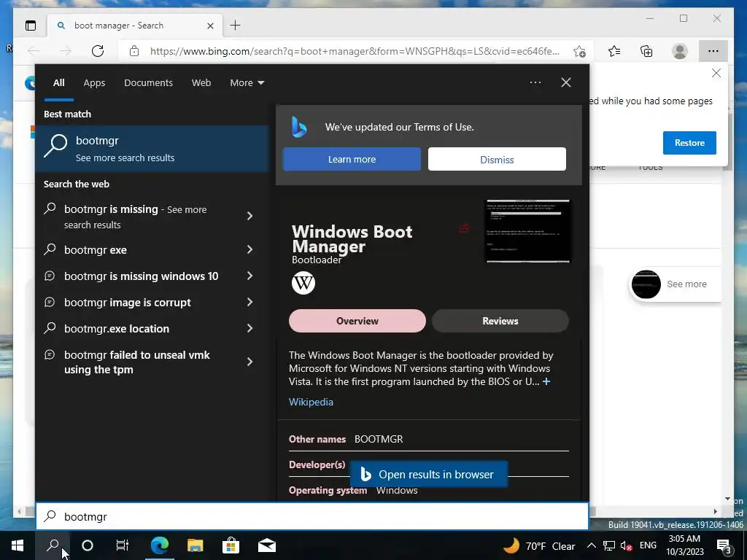Click the Restore button in Edge popup
Screen dimensions: 747x560
tap(689, 143)
